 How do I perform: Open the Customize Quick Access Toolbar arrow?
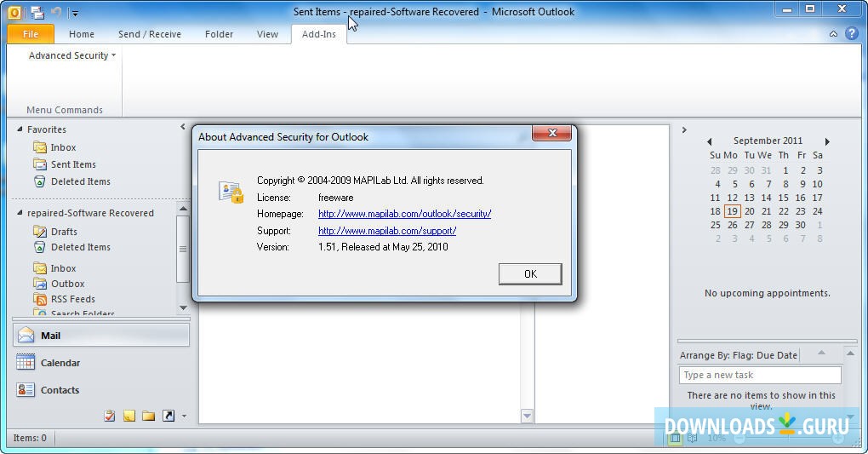[75, 13]
